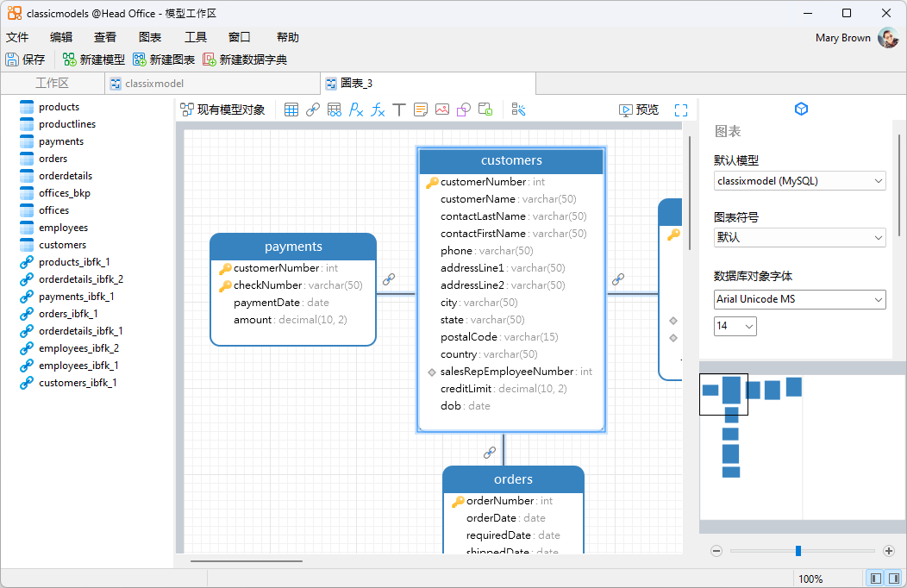This screenshot has width=907, height=588.
Task: Change font using the Arial Unicode MS dropdown
Action: [x=799, y=299]
